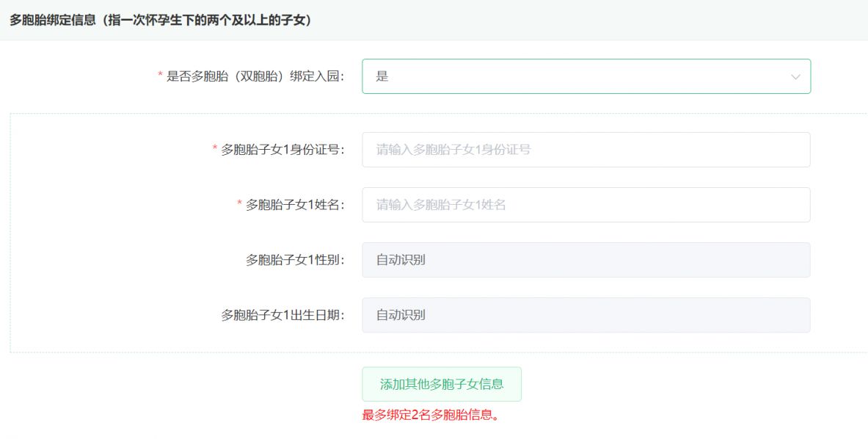The image size is (868, 439).
Task: Click the 多胞胎子女1出生日期 label
Action: point(282,316)
